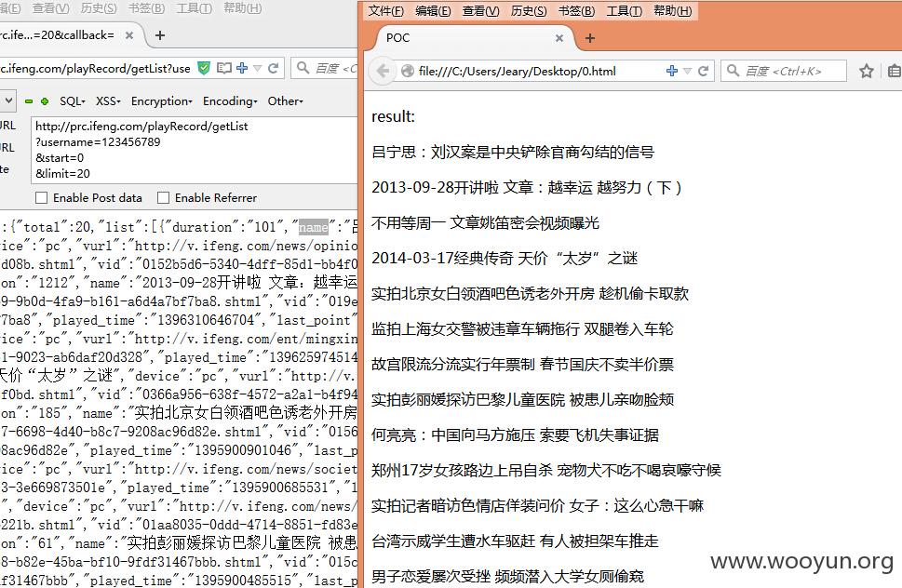Open 书签(B) menu in POC window

576,11
